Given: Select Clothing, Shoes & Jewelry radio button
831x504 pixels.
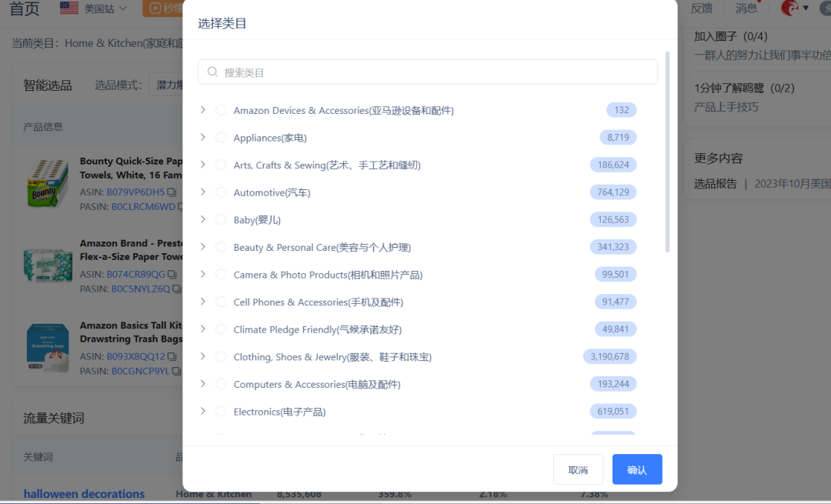Looking at the screenshot, I should pos(221,356).
